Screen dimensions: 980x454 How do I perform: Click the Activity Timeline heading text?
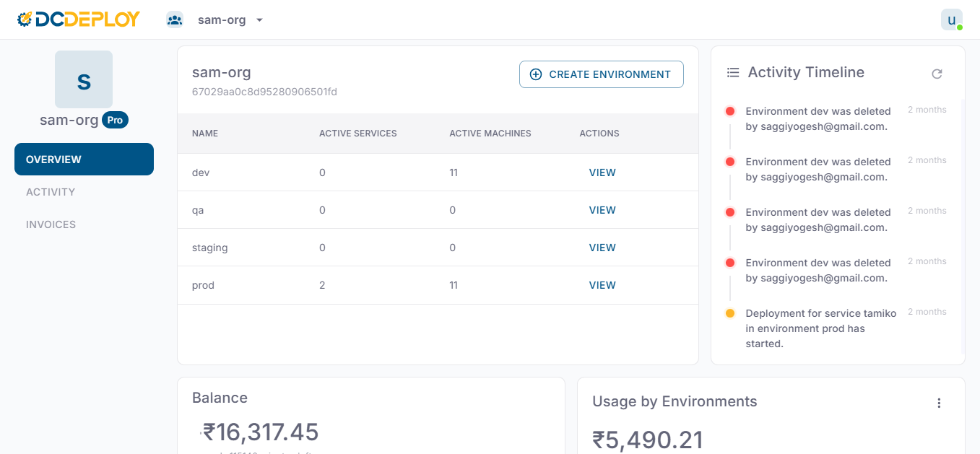pyautogui.click(x=806, y=72)
